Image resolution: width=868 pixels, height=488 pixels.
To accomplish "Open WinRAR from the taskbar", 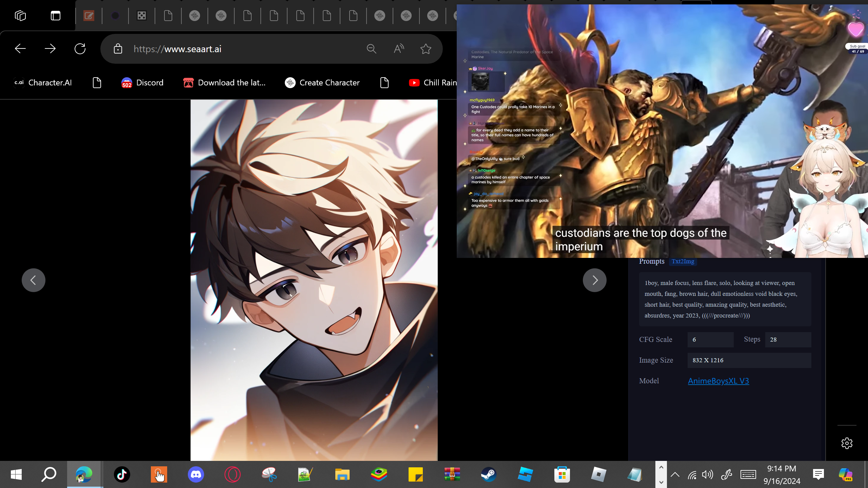I will 452,474.
